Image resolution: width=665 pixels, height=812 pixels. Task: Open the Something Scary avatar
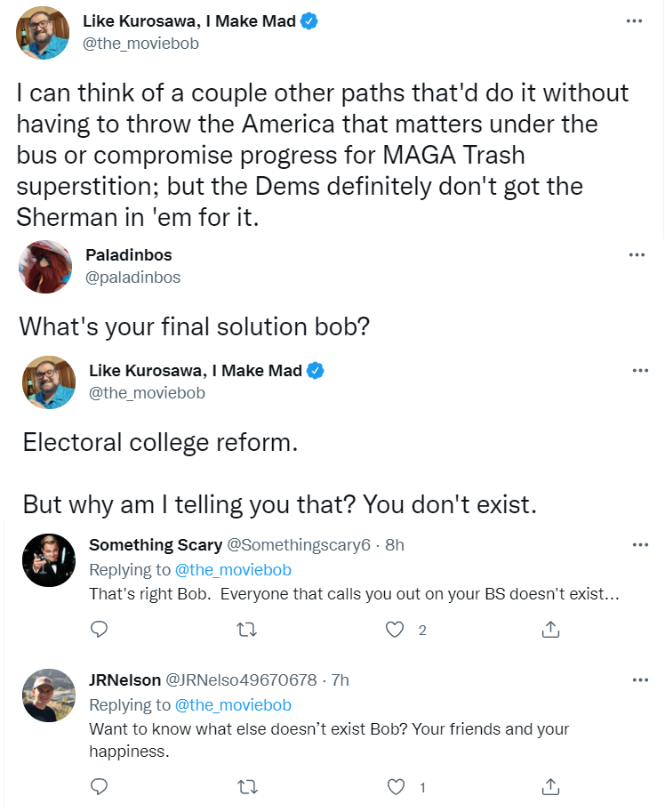coord(48,559)
